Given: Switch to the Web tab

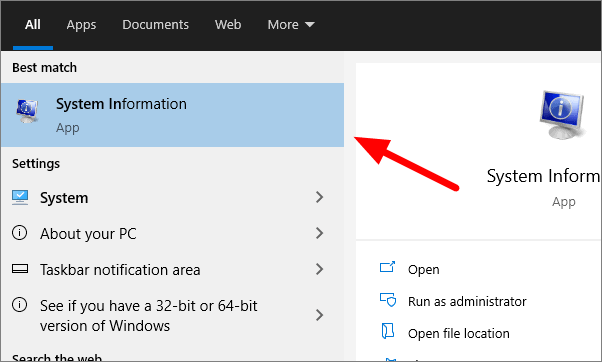Looking at the screenshot, I should tap(228, 25).
